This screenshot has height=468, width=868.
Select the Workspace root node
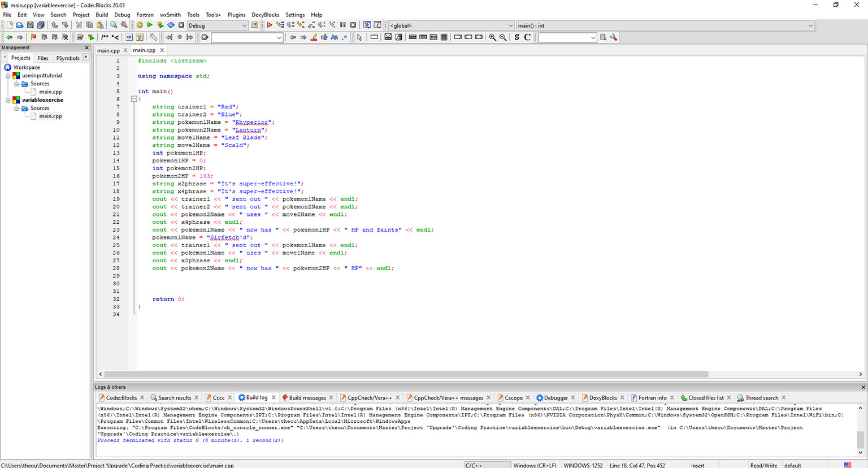(27, 67)
